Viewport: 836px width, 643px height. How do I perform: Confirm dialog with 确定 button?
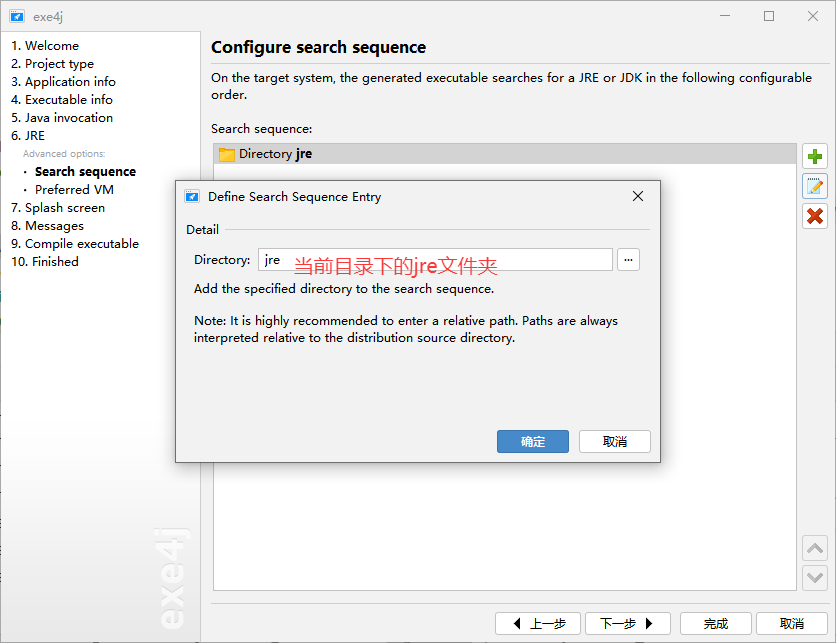click(x=533, y=441)
